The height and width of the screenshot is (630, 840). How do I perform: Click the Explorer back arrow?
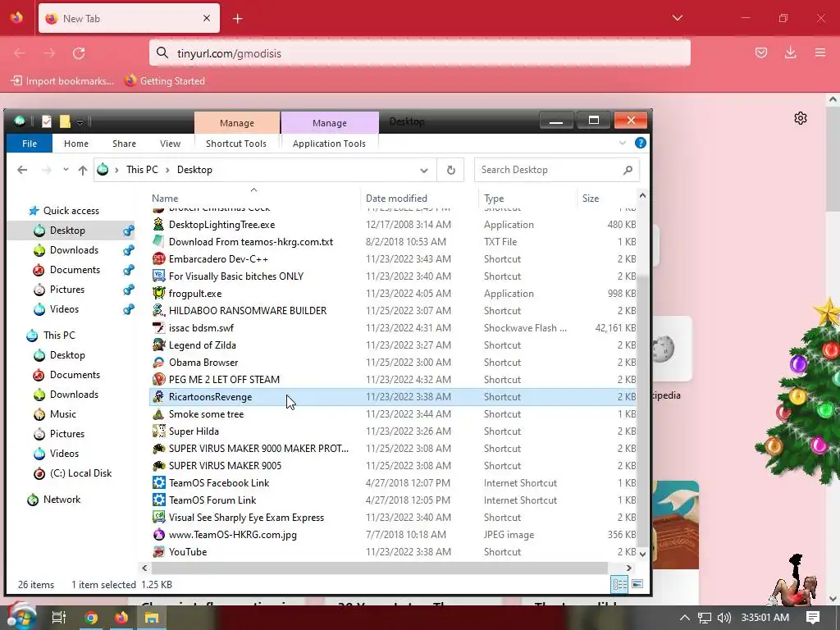(x=22, y=170)
